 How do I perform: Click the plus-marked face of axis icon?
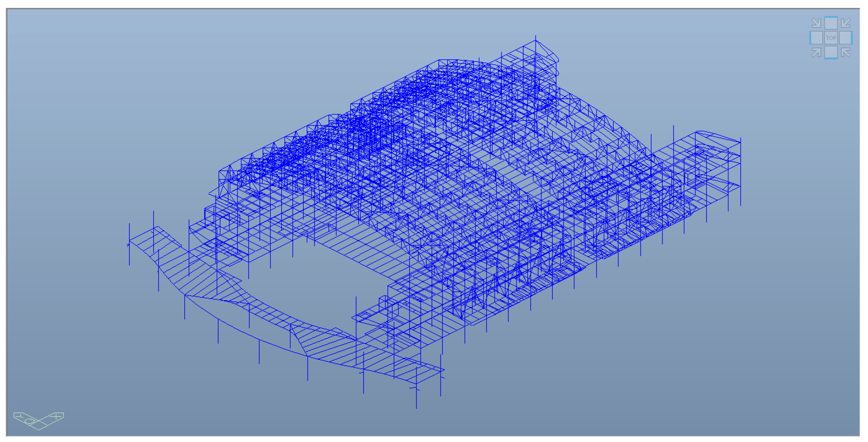[56, 417]
